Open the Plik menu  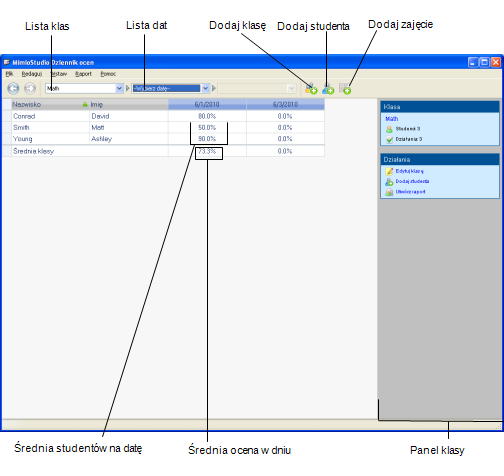[9, 74]
